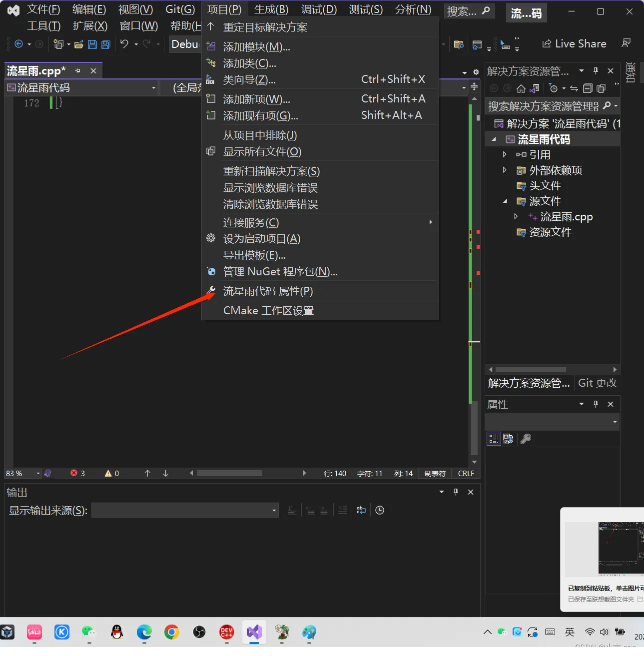Expand the 外部依赖项 node
Screen dimensions: 644x656
point(505,170)
